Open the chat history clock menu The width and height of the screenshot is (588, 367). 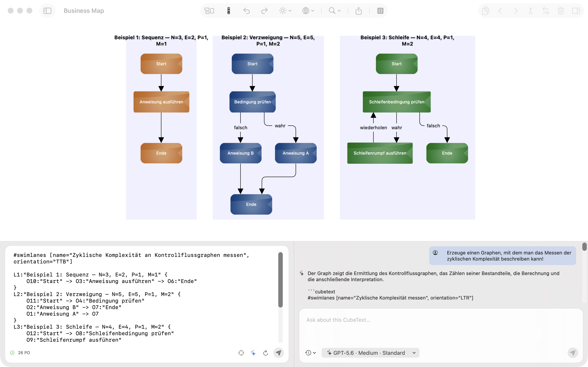pos(311,353)
